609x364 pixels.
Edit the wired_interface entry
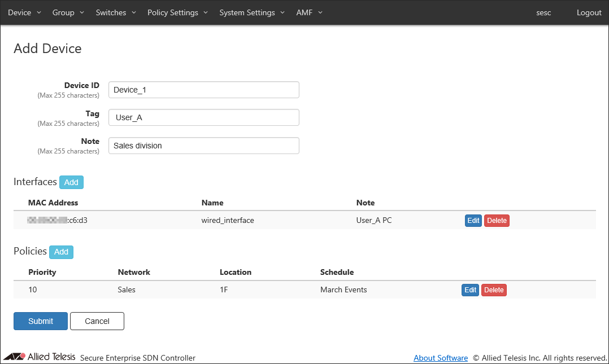(473, 221)
